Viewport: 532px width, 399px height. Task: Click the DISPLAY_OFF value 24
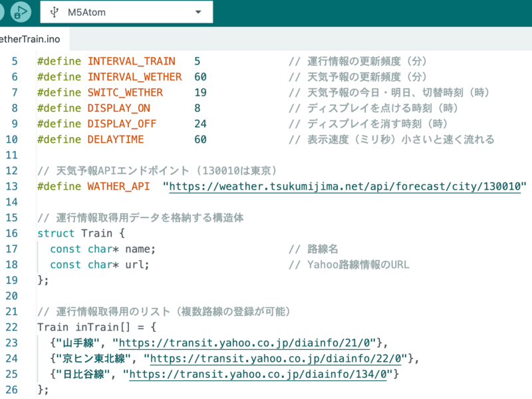click(x=200, y=124)
